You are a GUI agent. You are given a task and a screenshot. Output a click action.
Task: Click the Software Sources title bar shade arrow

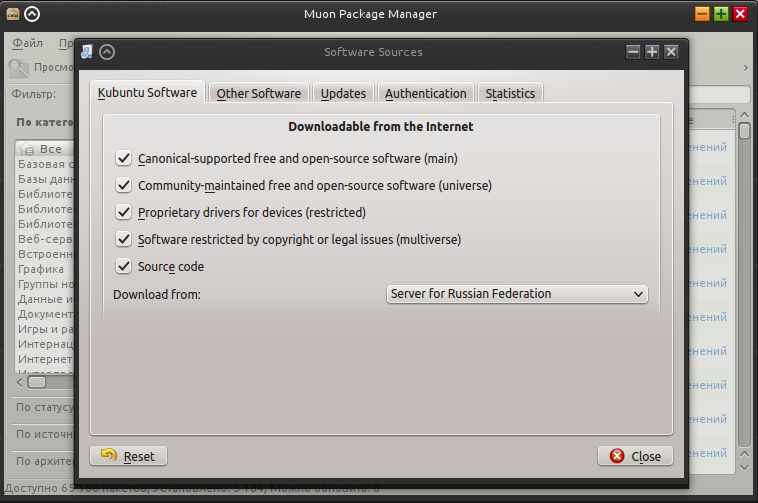click(x=107, y=52)
